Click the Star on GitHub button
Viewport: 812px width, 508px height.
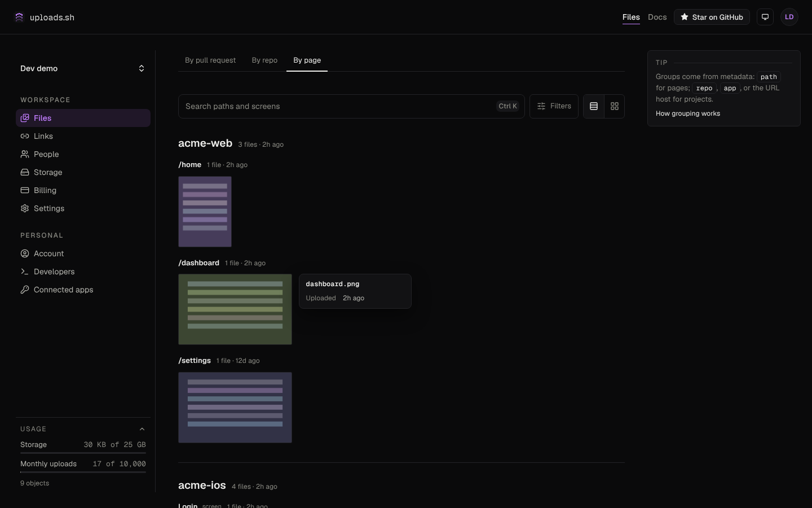tap(712, 17)
